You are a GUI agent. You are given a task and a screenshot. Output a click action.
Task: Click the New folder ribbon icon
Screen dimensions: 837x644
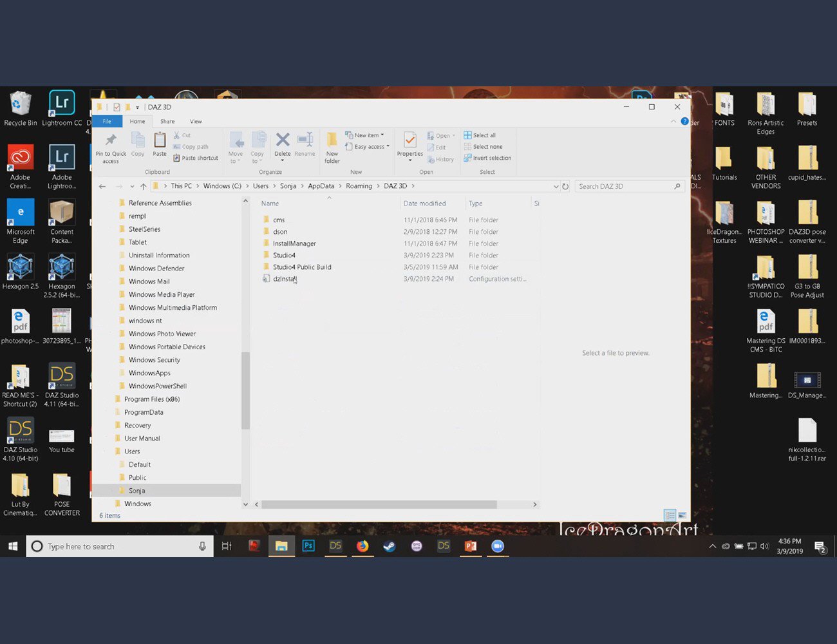pos(332,140)
